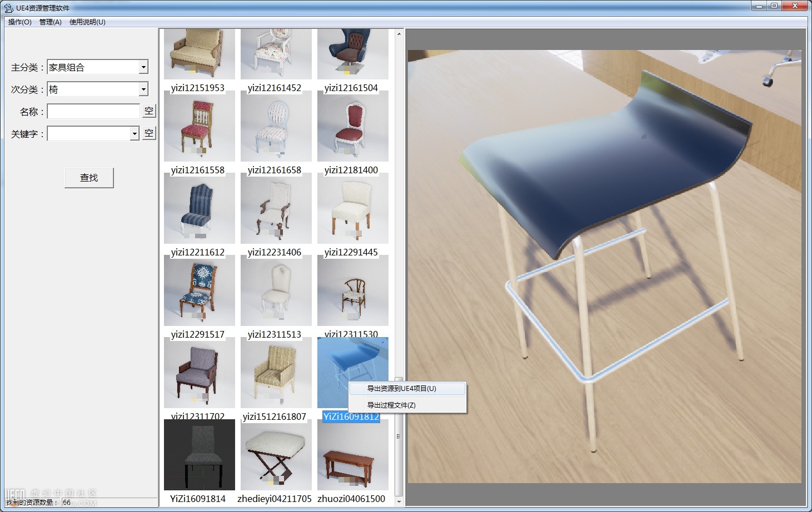The width and height of the screenshot is (812, 512).
Task: Expand the 关键字 combo box arrow
Action: [134, 134]
